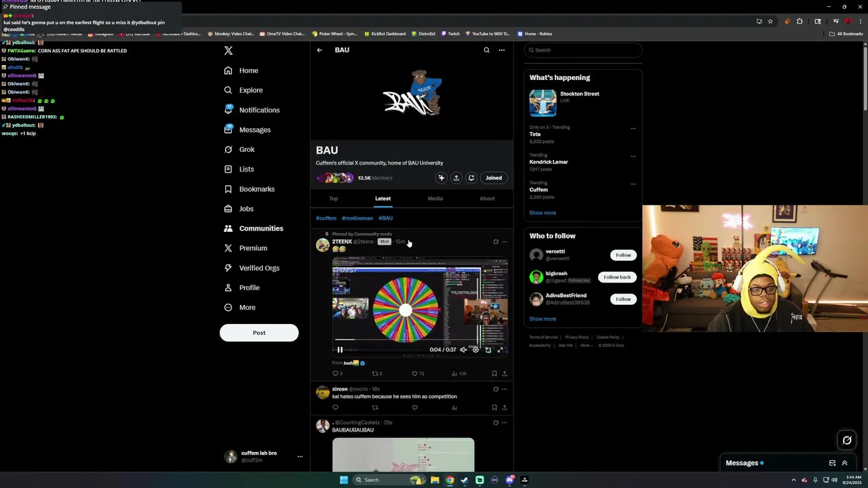Follow AdinsBestFriend
The width and height of the screenshot is (868, 488).
click(x=623, y=299)
